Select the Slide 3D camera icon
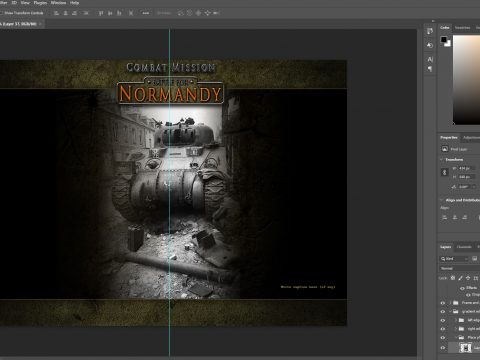This screenshot has height=360, width=480. [x=207, y=13]
